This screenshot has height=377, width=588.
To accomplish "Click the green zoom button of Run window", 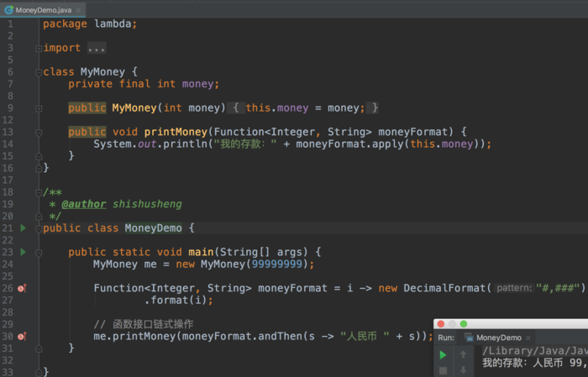I will click(464, 324).
